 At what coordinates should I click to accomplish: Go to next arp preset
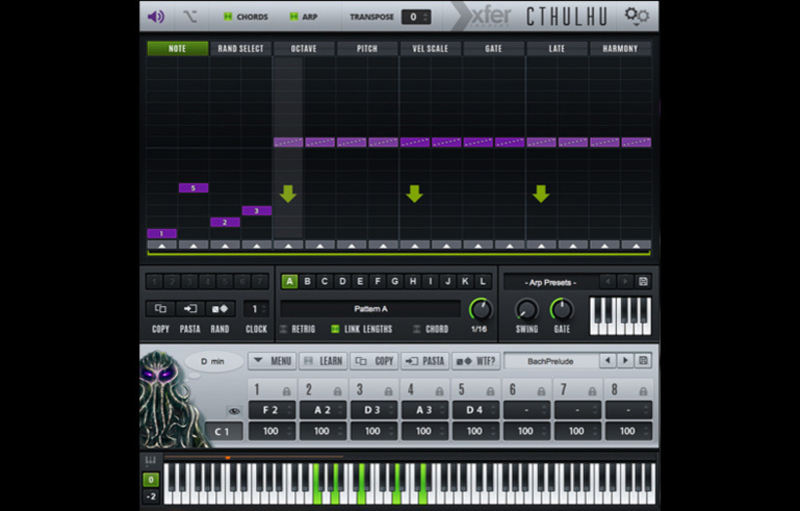625,282
